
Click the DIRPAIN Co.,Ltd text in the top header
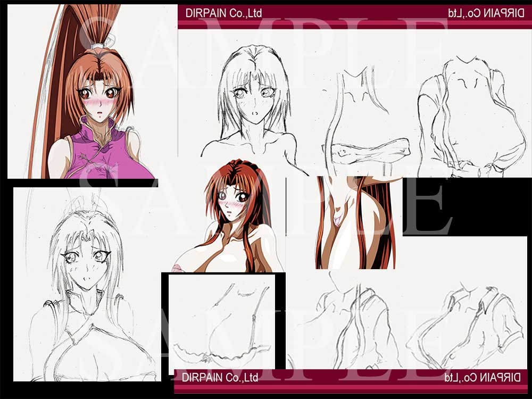click(x=223, y=13)
